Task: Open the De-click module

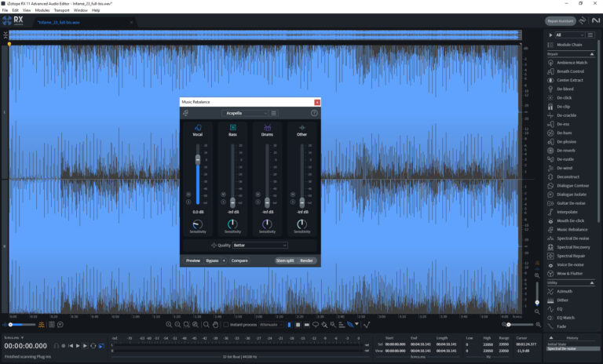Action: (x=564, y=97)
